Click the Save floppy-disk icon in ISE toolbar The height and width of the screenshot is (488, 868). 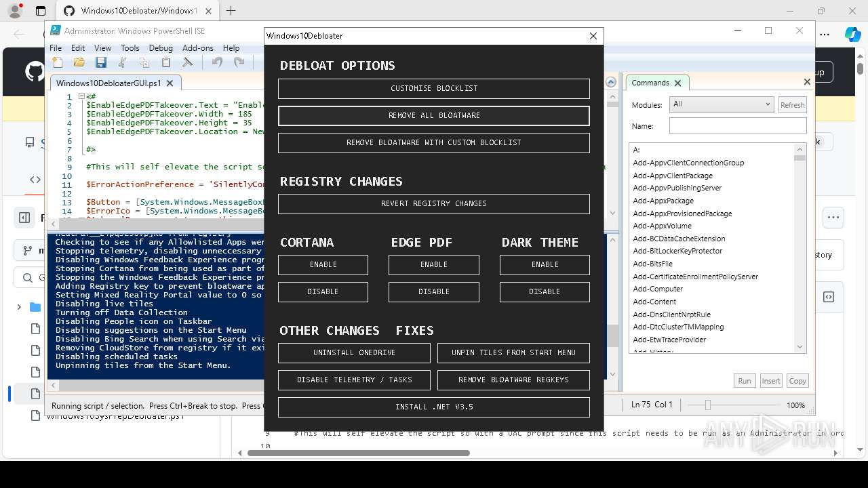[x=101, y=62]
